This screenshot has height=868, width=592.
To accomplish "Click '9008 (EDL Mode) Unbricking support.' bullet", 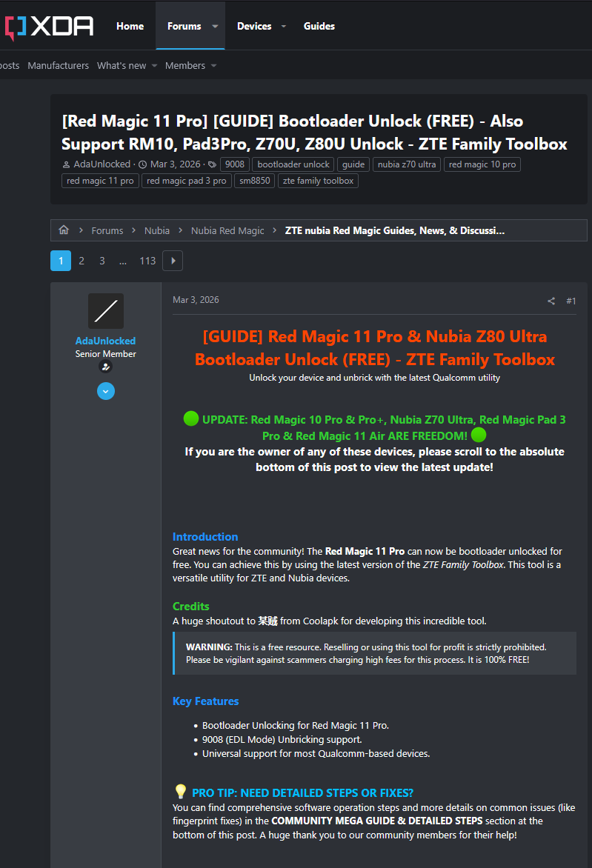I will coord(282,740).
